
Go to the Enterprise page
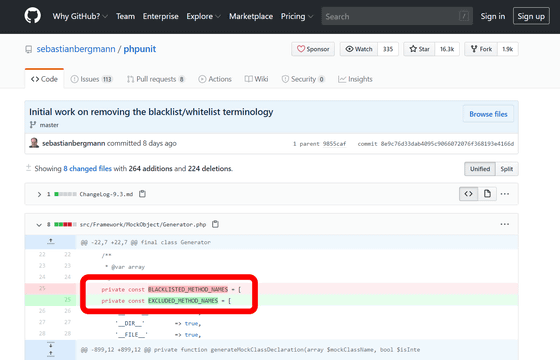click(160, 16)
